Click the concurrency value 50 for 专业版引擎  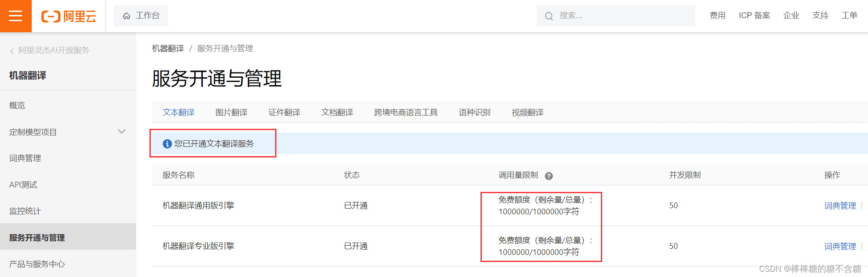674,246
